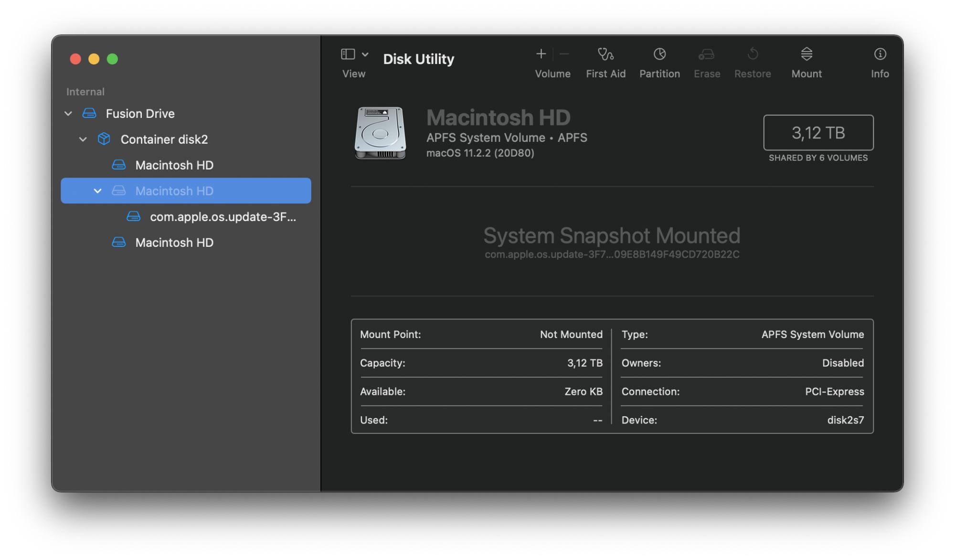This screenshot has height=560, width=955.
Task: Click the 3,12 TB capacity box
Action: click(x=818, y=133)
